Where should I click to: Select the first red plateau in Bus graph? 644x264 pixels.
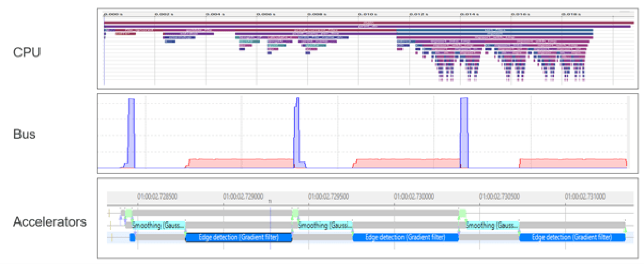click(x=238, y=163)
